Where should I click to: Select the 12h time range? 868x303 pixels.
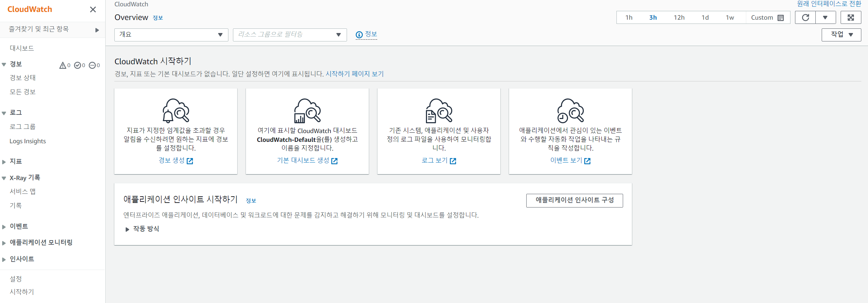(679, 18)
